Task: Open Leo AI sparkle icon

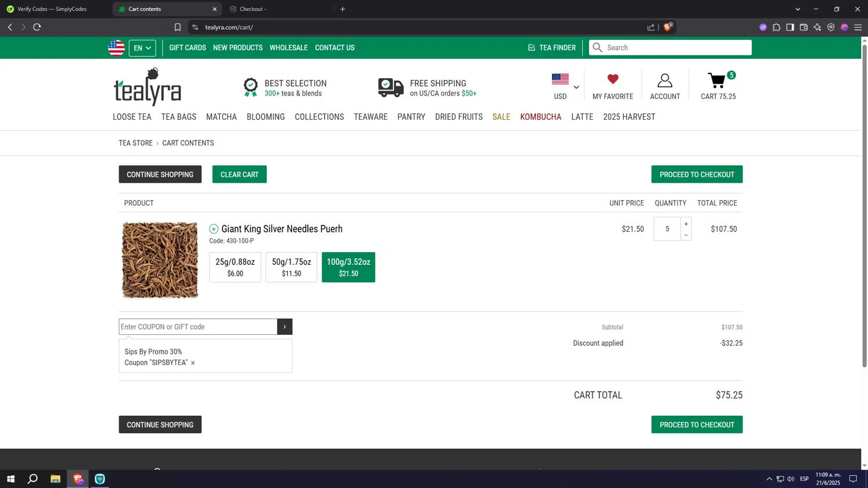Action: click(x=817, y=27)
